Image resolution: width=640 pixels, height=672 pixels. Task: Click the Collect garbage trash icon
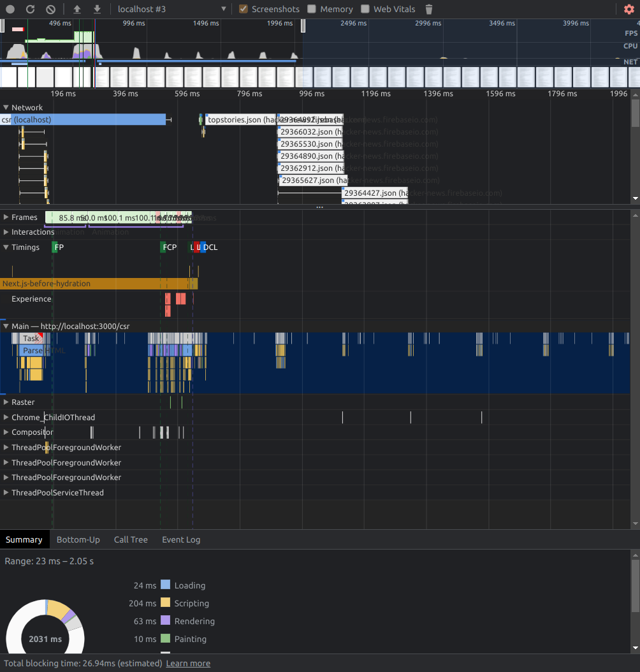pyautogui.click(x=429, y=9)
